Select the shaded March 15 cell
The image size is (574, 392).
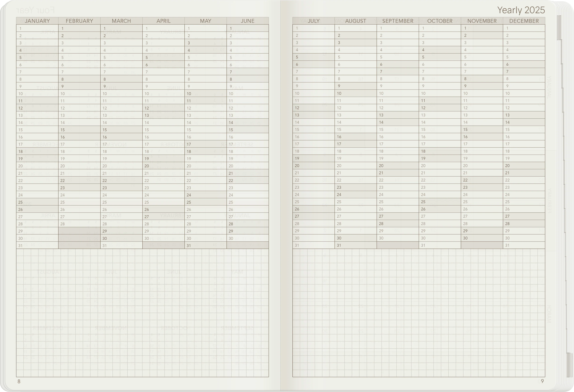121,130
